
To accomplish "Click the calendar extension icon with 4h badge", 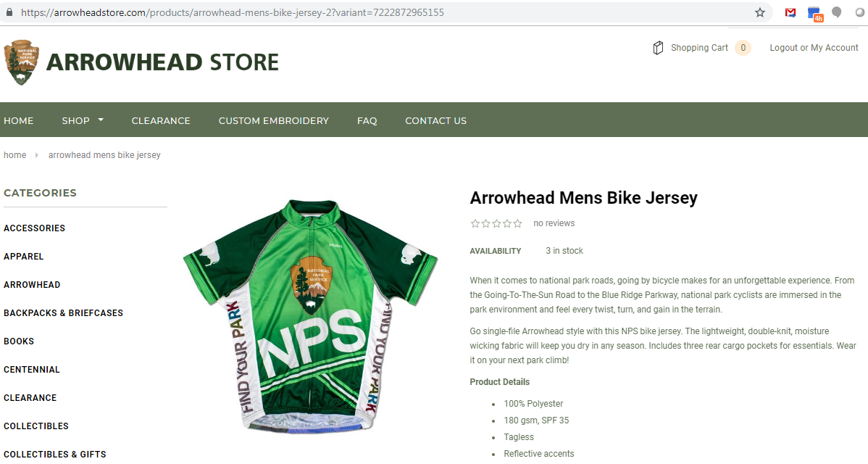I will pyautogui.click(x=815, y=14).
